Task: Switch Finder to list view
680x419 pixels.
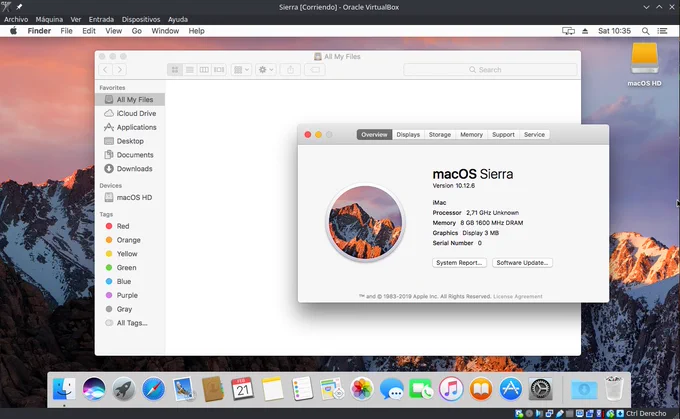Action: coord(190,69)
